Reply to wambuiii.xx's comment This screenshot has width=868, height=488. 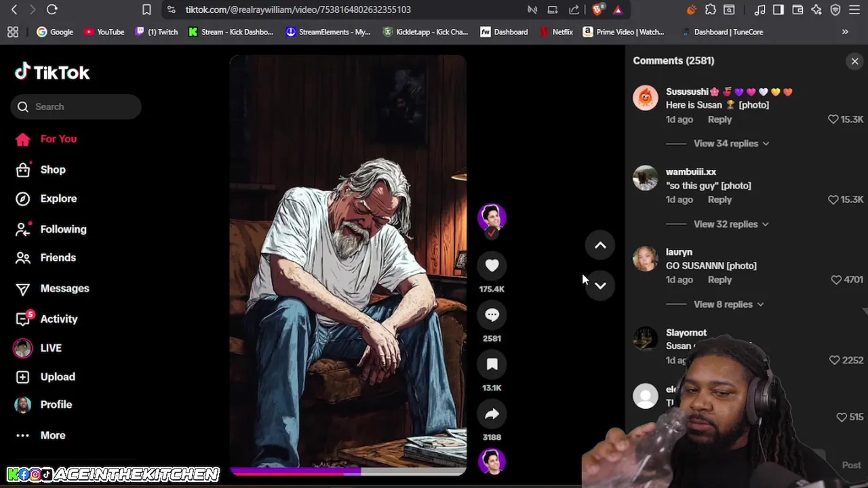pos(719,200)
